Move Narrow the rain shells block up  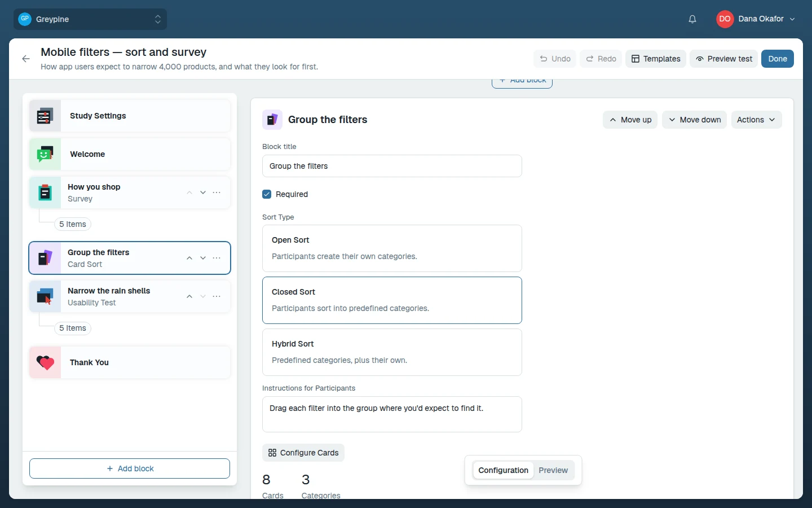[189, 296]
